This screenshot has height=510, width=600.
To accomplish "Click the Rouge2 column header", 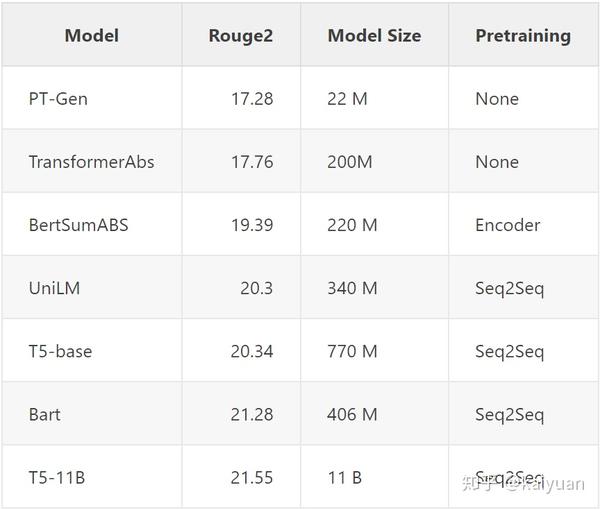I will point(240,36).
